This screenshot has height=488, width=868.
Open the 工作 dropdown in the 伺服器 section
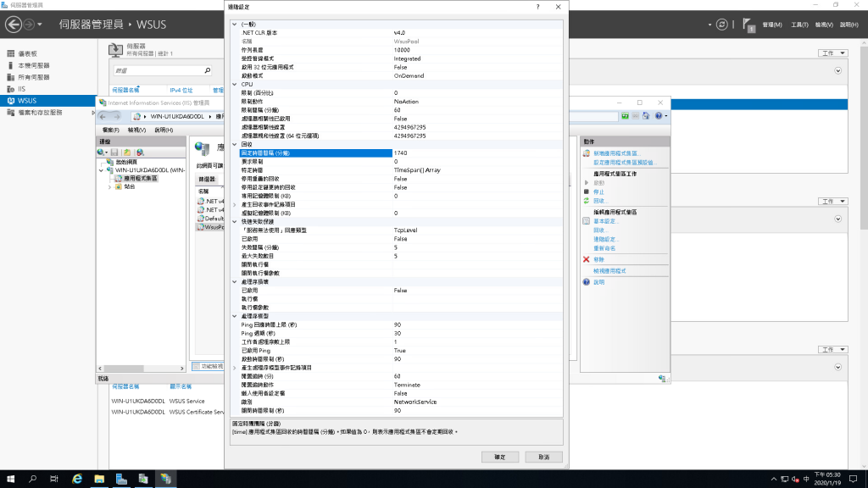(832, 53)
